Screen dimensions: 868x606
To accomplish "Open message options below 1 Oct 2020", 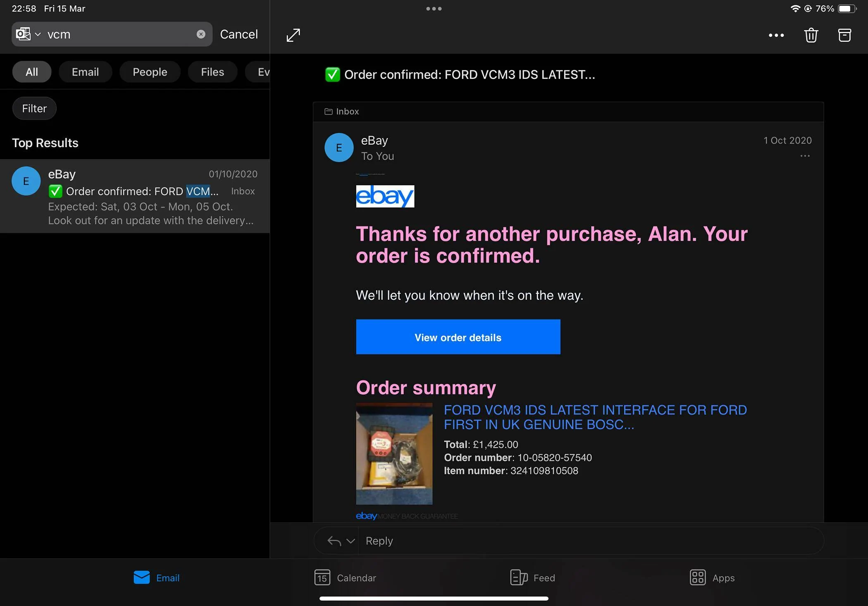I will 805,156.
